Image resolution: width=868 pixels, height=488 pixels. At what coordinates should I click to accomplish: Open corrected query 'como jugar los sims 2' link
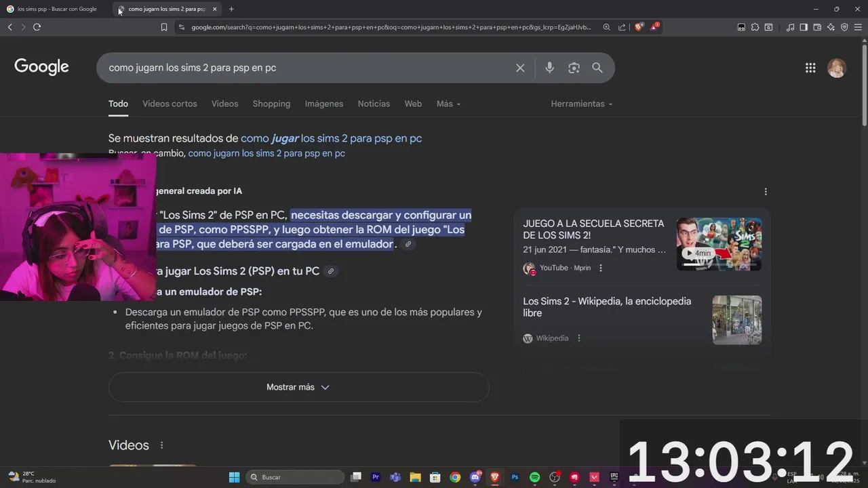[x=331, y=138]
